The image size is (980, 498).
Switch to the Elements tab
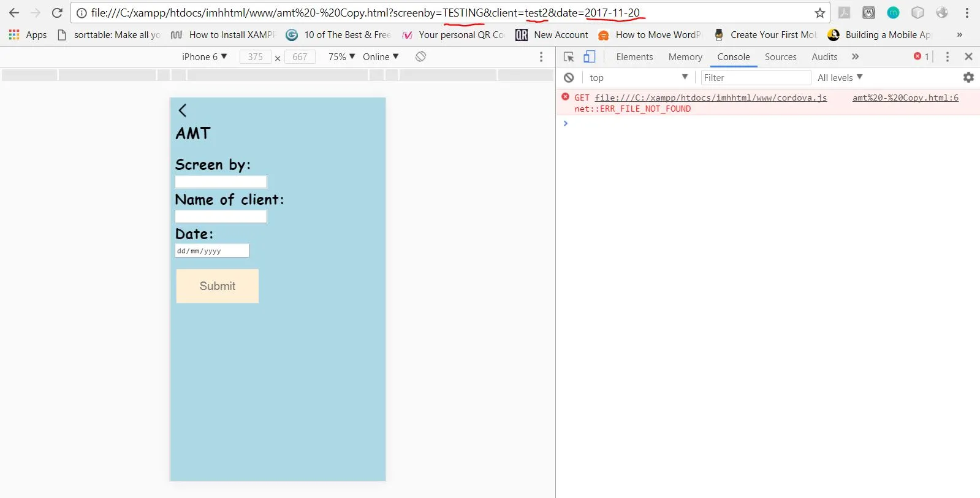(x=634, y=56)
